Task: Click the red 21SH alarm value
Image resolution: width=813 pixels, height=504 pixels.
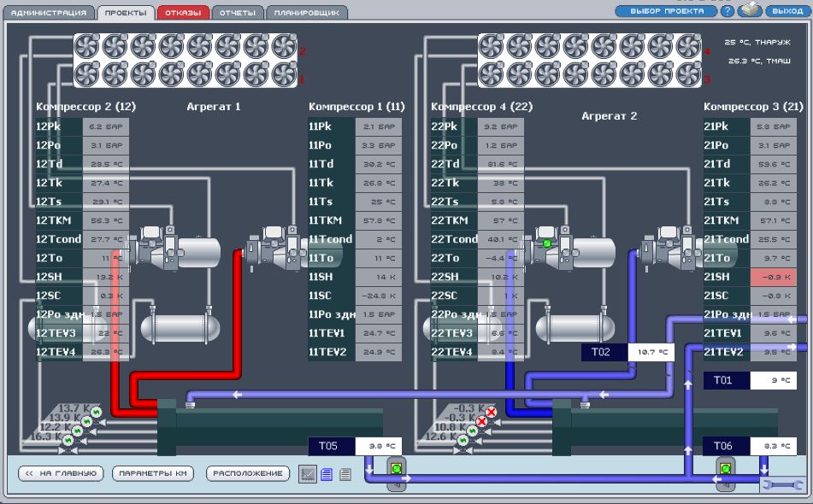Action: point(773,277)
